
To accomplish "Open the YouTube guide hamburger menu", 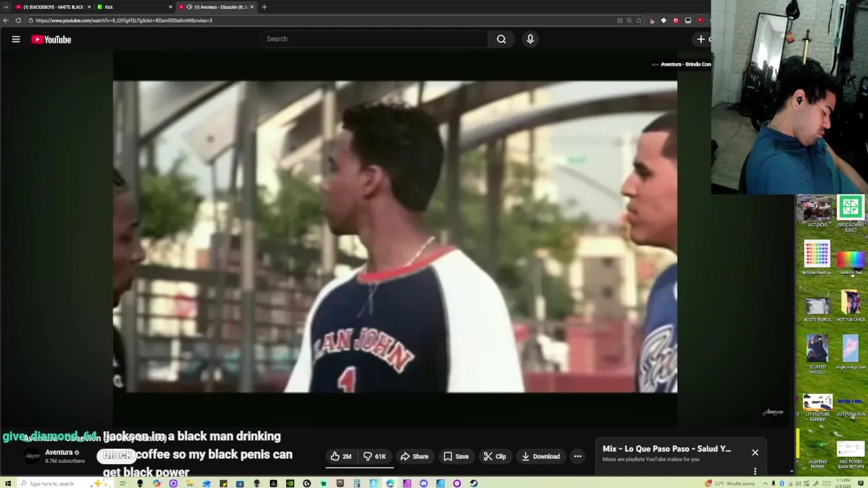I will [x=16, y=39].
